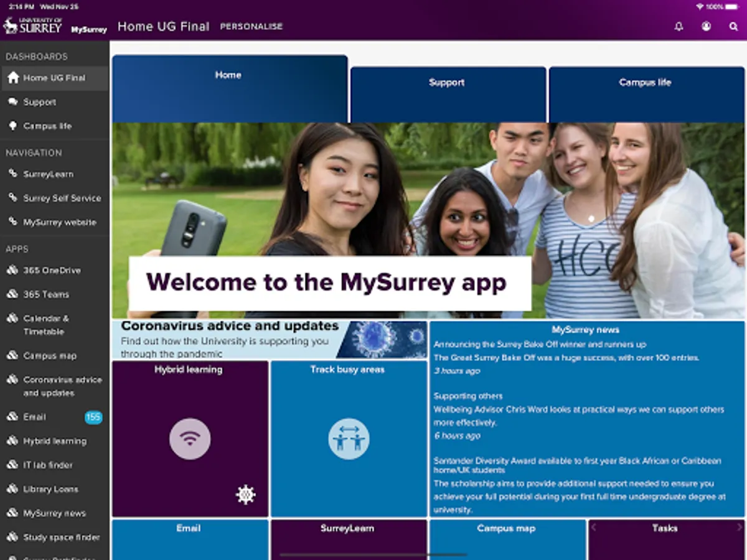Click the app icon beside Library Loans
747x560 pixels.
pyautogui.click(x=13, y=489)
